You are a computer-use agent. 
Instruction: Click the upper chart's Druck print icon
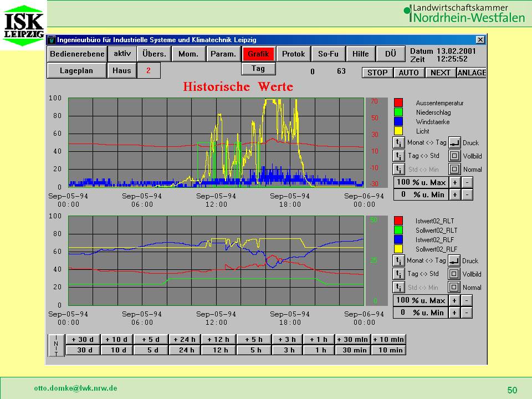pyautogui.click(x=454, y=142)
